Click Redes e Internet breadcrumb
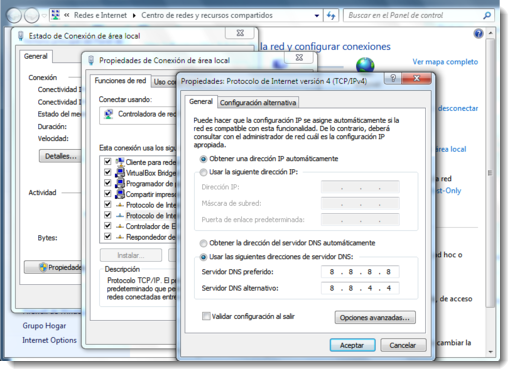This screenshot has width=510, height=369. click(100, 15)
